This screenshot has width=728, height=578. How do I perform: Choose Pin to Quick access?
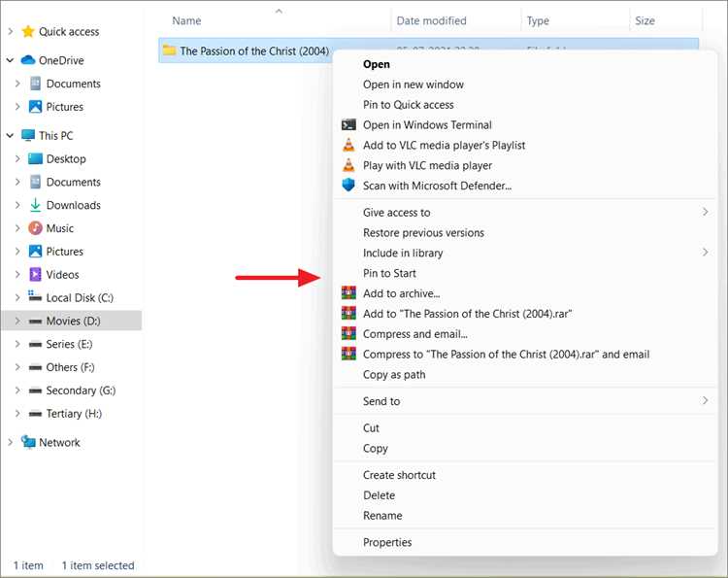pos(409,105)
